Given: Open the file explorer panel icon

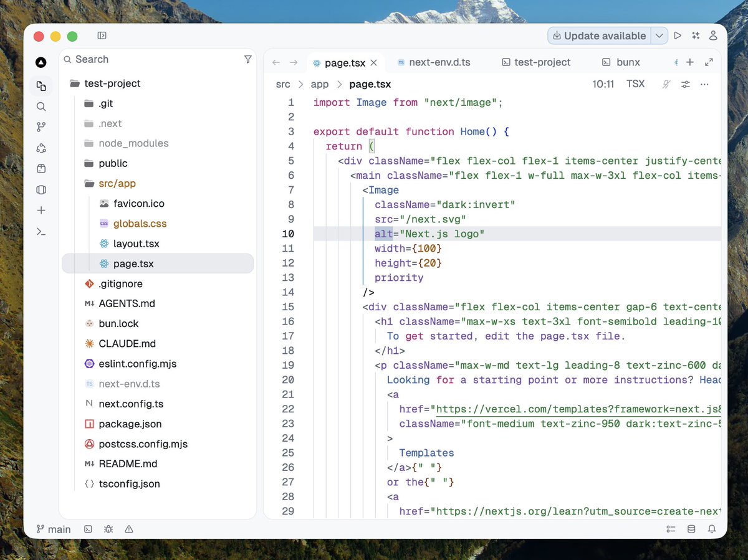Looking at the screenshot, I should pos(41,86).
